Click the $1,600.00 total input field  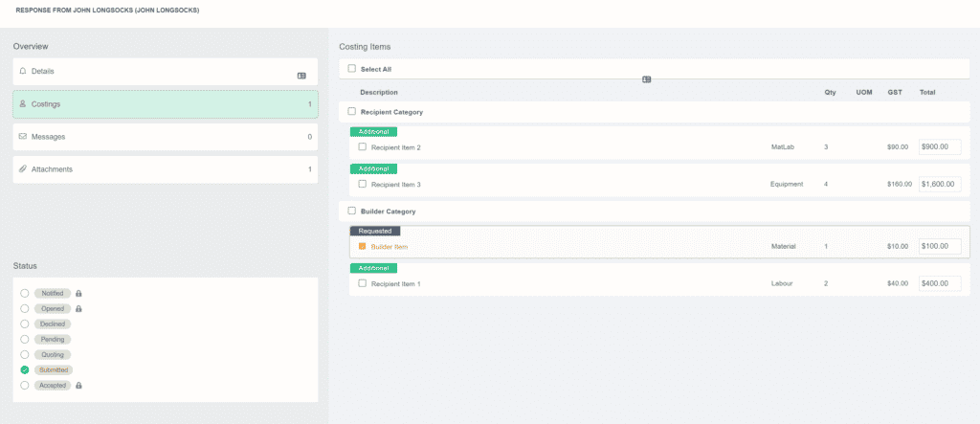click(939, 184)
